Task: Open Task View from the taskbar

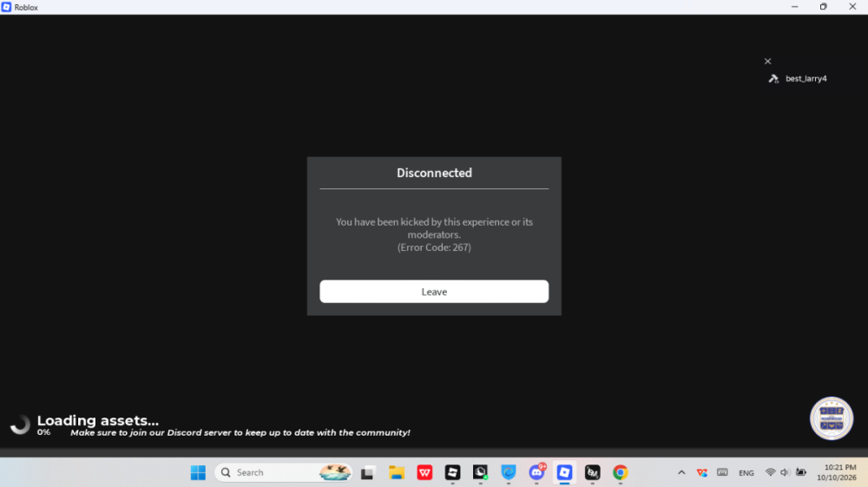Action: coord(367,472)
